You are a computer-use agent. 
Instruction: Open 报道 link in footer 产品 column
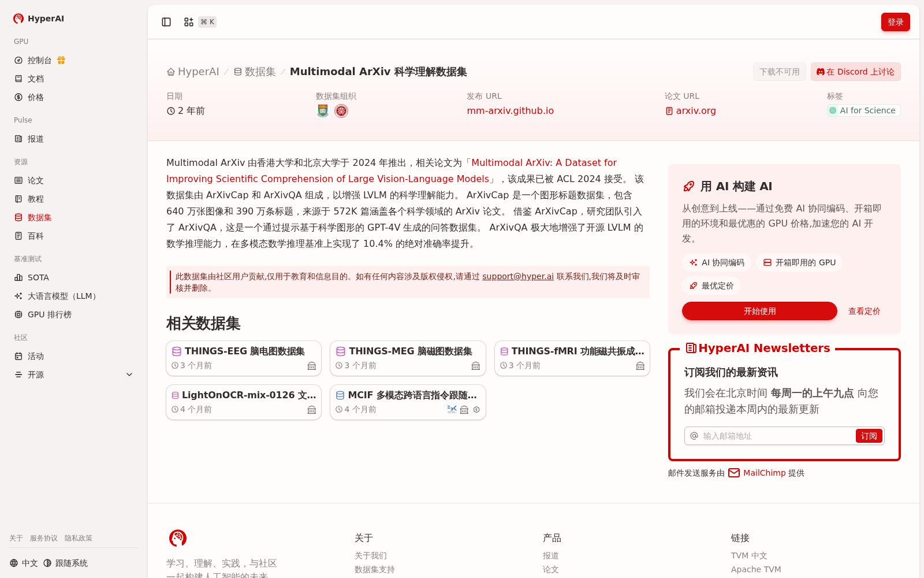tap(551, 555)
